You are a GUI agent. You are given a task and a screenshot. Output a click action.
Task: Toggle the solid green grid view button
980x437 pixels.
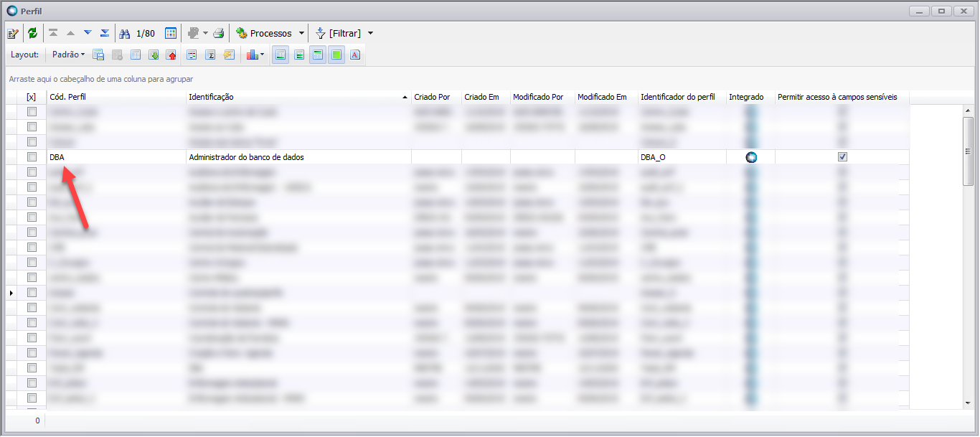click(336, 55)
